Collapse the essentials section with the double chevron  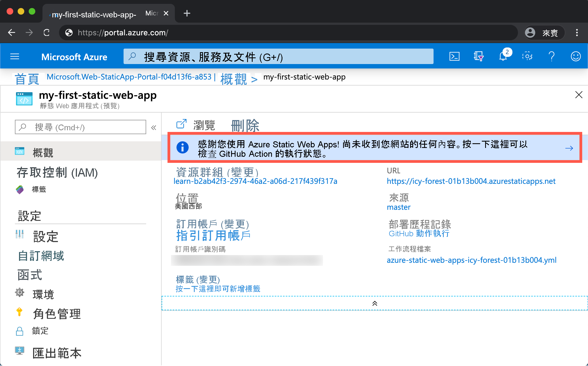tap(375, 303)
